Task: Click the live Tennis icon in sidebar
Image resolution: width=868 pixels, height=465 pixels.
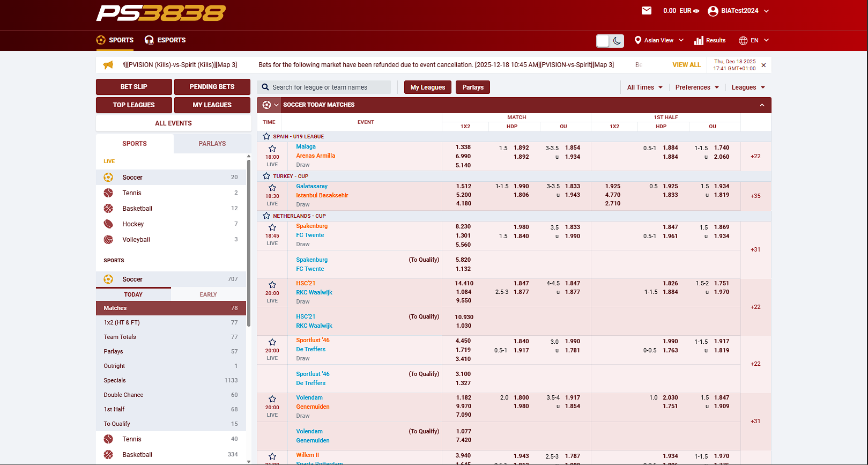Action: click(108, 193)
